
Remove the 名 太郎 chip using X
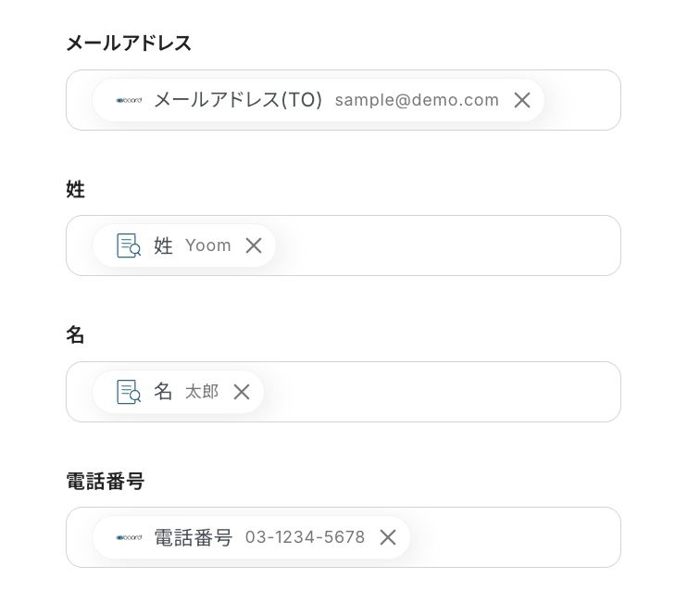tap(242, 392)
